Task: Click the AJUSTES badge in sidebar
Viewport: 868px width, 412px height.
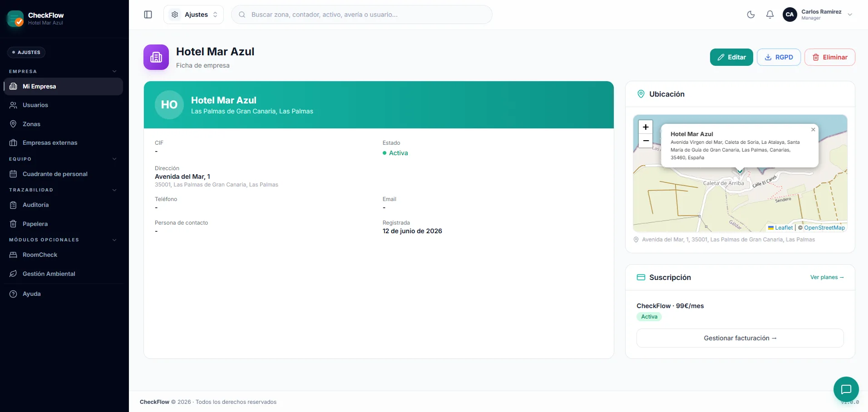Action: click(26, 52)
